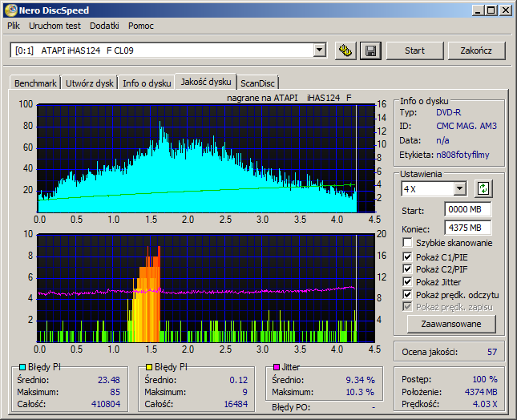Close the Nero DiscSpeed window
This screenshot has width=517, height=420.
click(506, 10)
